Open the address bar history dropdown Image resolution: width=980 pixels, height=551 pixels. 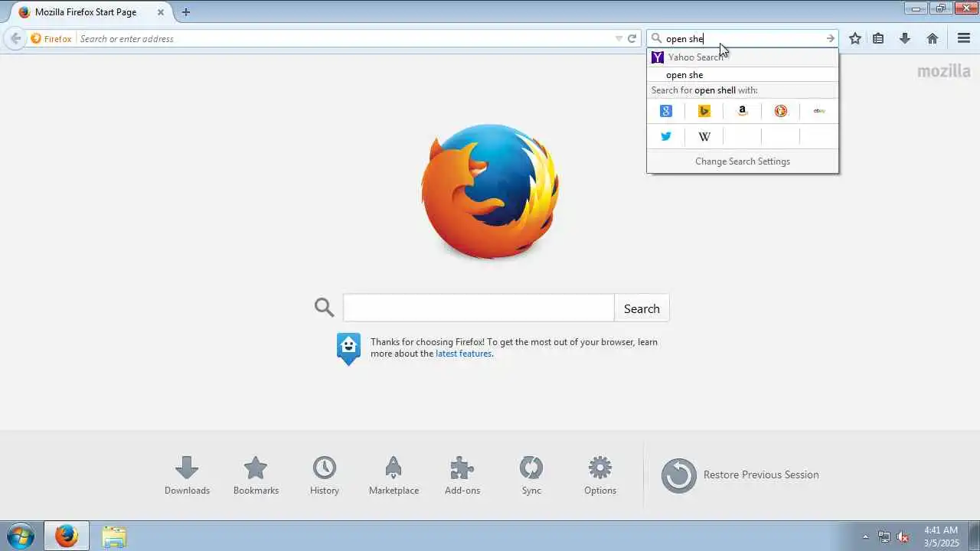619,38
